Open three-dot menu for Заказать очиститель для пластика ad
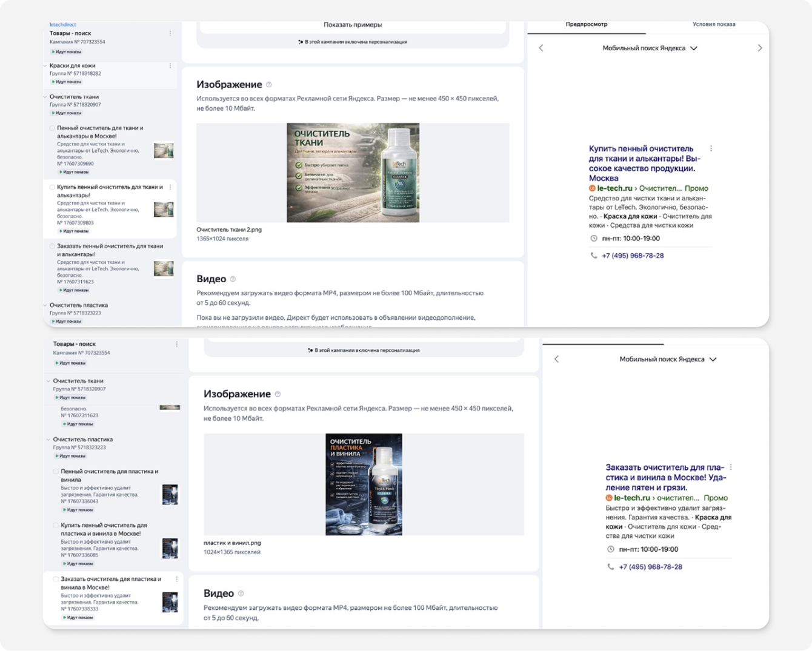This screenshot has width=812, height=651. [177, 580]
